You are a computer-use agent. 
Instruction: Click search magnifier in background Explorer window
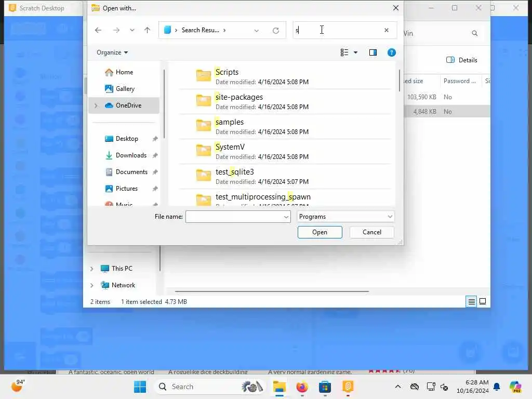click(475, 33)
